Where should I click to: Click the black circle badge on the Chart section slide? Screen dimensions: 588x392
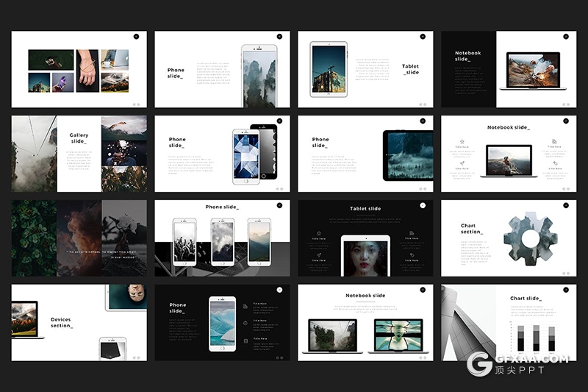[565, 206]
